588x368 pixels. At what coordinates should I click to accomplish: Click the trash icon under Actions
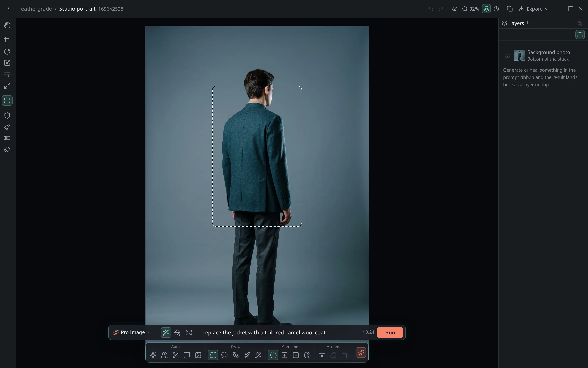click(x=322, y=355)
